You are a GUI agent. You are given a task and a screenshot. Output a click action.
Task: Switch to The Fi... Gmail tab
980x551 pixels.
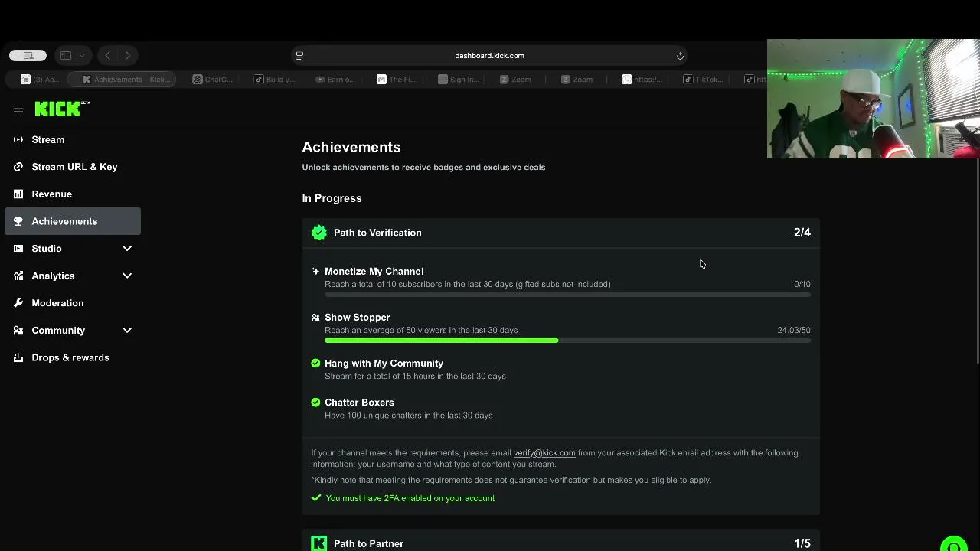click(397, 80)
